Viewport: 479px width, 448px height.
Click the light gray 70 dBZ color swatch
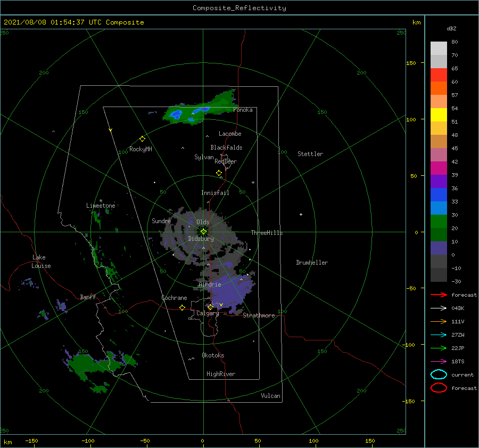tap(439, 48)
